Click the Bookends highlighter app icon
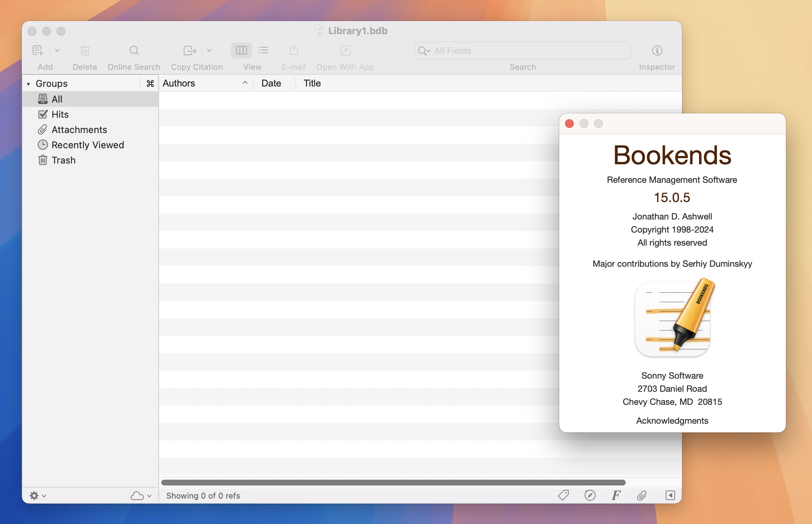This screenshot has width=812, height=524. click(x=674, y=317)
